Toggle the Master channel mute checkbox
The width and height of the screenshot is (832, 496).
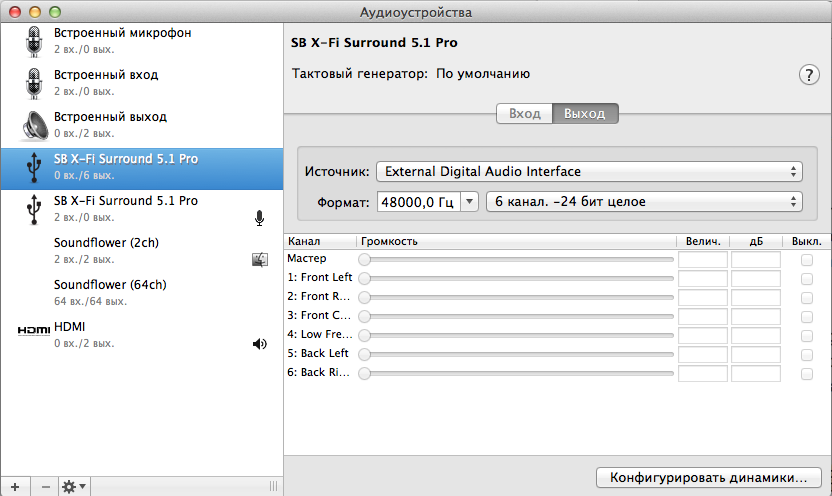807,260
